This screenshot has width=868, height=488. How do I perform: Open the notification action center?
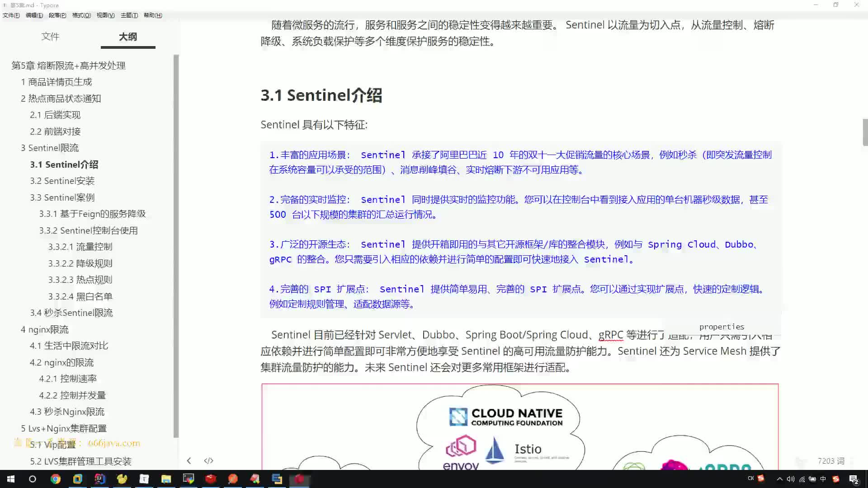854,479
